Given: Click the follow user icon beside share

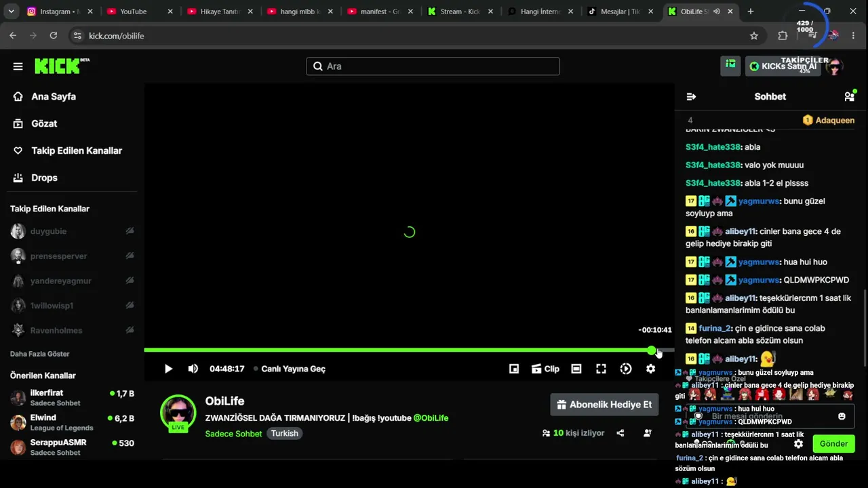Looking at the screenshot, I should 648,433.
